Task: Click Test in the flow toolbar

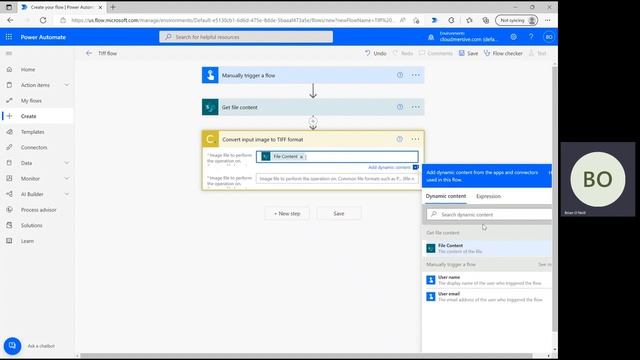Action: pos(538,53)
